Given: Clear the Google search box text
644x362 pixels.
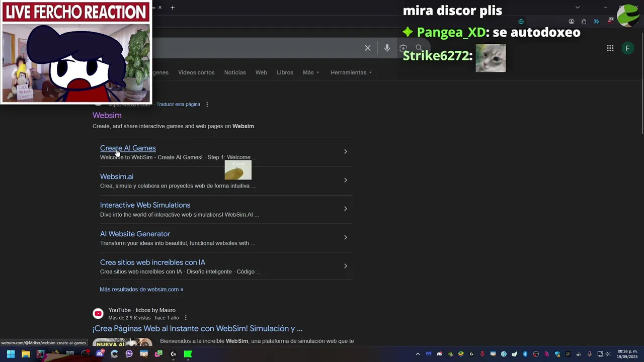Looking at the screenshot, I should (x=368, y=48).
